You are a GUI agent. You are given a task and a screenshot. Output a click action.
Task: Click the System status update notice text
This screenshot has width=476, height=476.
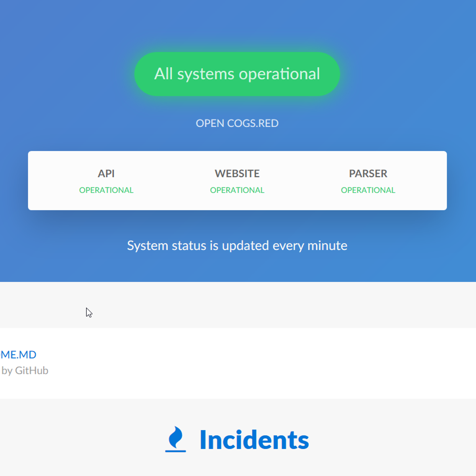tap(237, 246)
